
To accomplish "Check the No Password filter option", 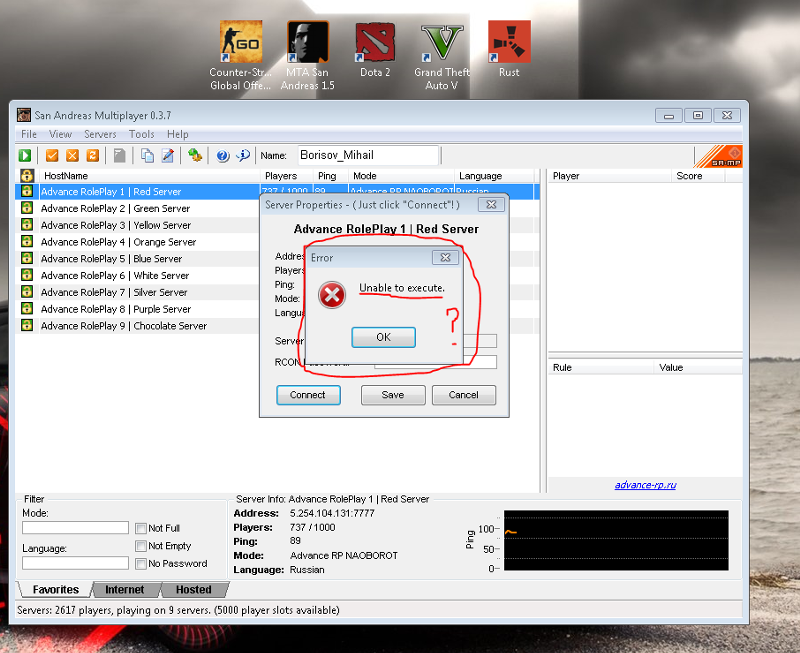I will point(141,563).
